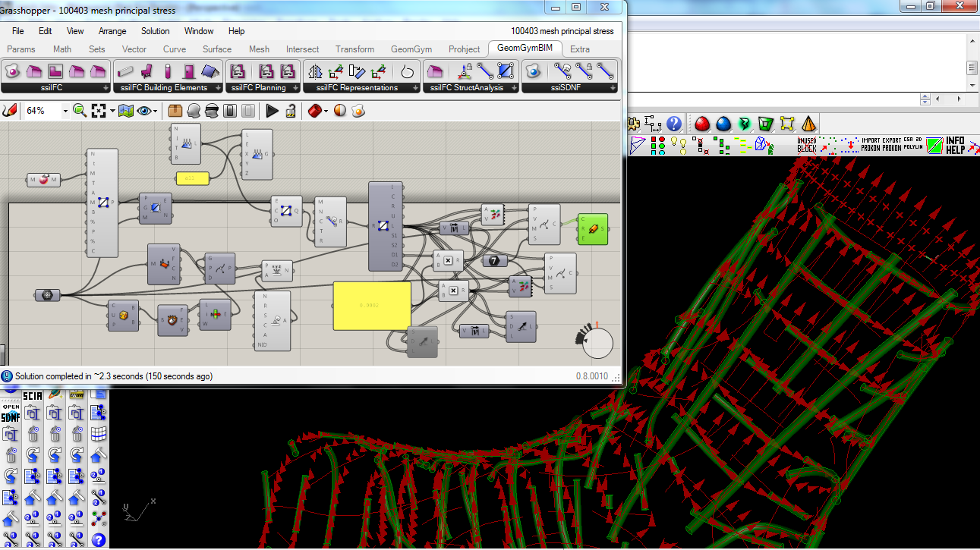Click the orange pyramid icon in Rhino toolbar
Image resolution: width=980 pixels, height=550 pixels.
point(809,123)
